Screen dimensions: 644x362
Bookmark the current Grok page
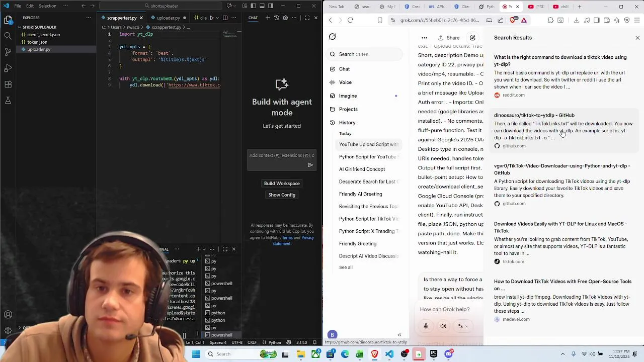click(x=380, y=20)
